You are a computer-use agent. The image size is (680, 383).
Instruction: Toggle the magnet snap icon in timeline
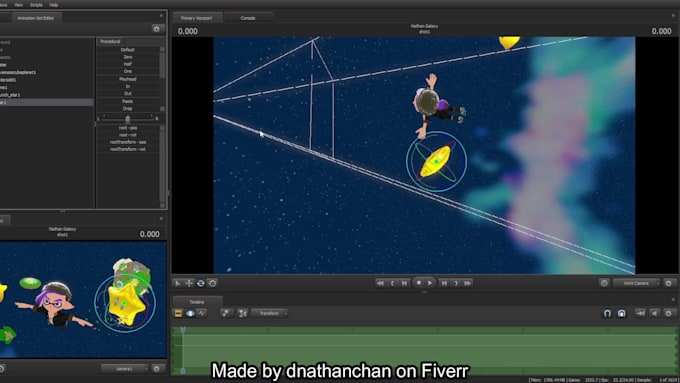[607, 313]
